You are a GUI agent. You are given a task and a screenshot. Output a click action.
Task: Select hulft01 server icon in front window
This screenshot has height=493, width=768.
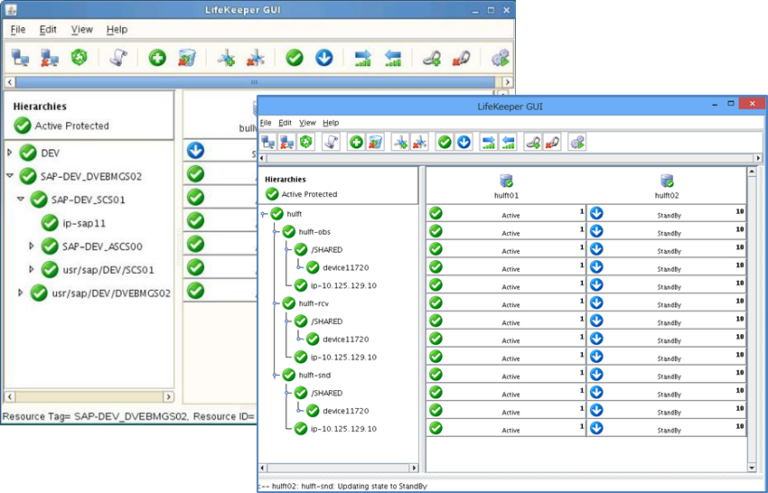[x=506, y=182]
